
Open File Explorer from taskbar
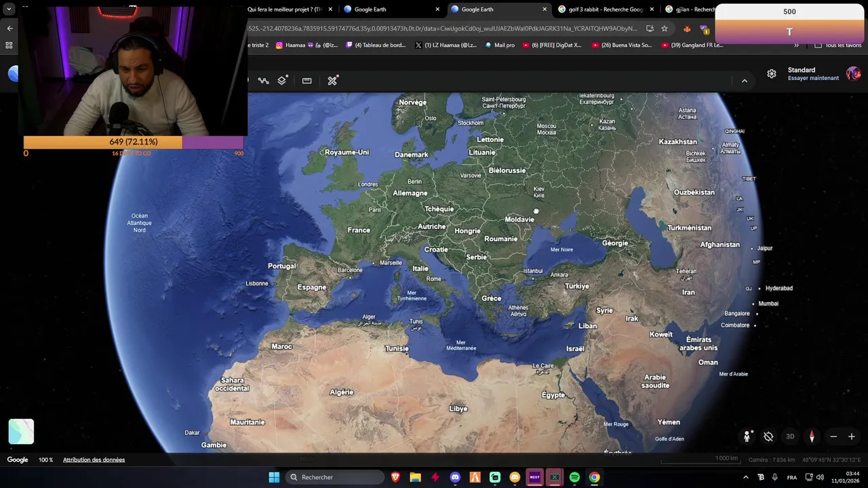click(415, 477)
